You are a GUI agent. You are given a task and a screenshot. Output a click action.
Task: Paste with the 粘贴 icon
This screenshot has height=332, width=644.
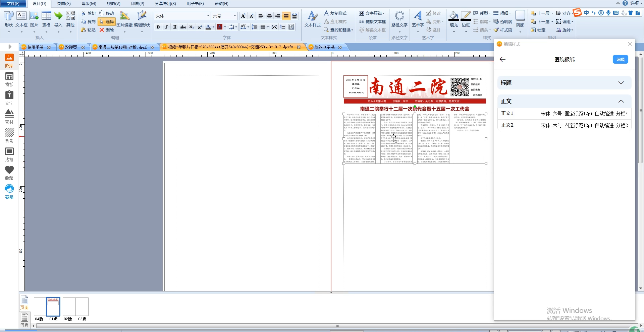pyautogui.click(x=89, y=30)
